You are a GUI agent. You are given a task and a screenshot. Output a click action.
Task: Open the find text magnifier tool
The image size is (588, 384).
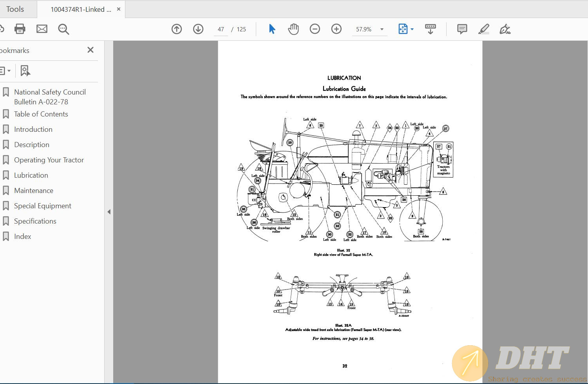click(x=63, y=29)
